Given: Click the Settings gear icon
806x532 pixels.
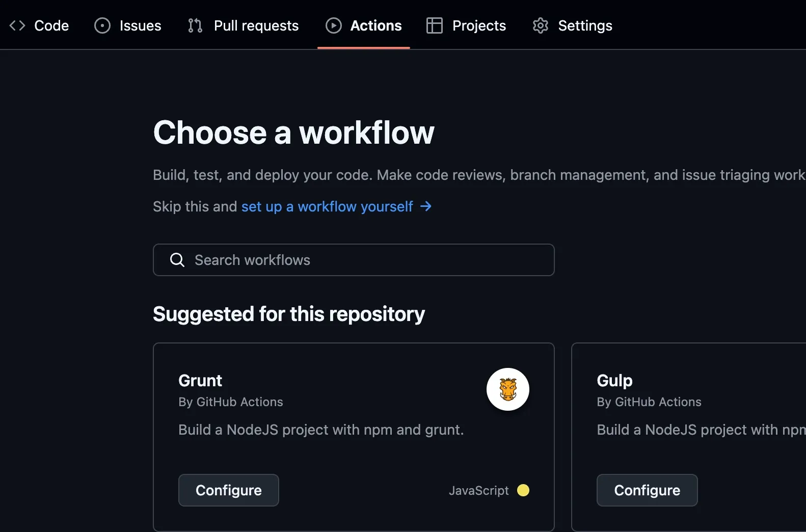Looking at the screenshot, I should 541,25.
